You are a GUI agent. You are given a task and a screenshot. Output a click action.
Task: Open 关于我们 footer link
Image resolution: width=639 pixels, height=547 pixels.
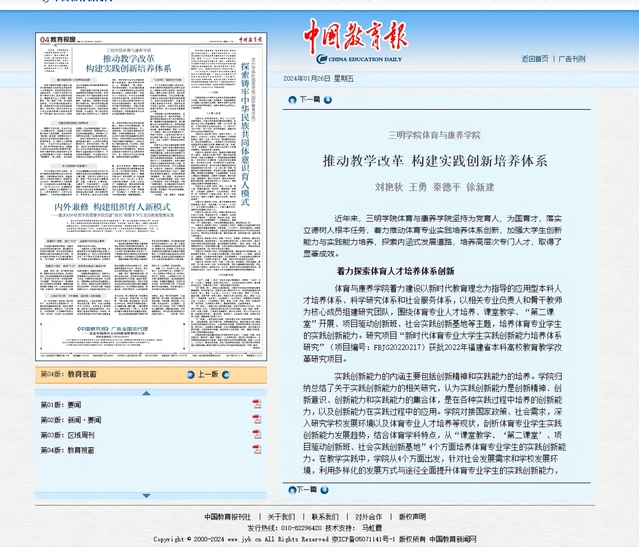tap(281, 517)
